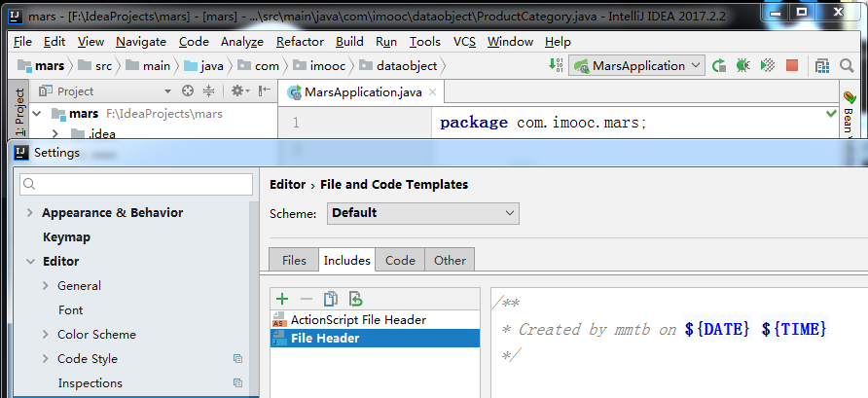Click the imooc breadcrumb
The height and width of the screenshot is (398, 868).
pos(319,66)
